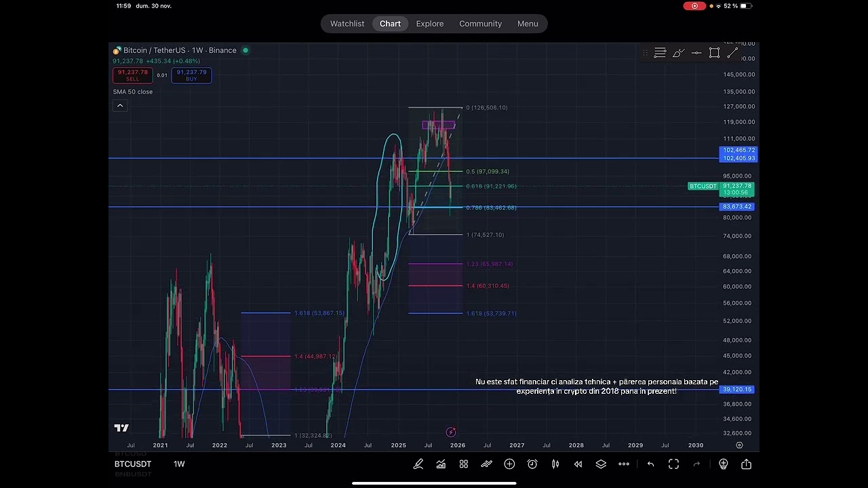Click the 127,000.00 price axis label
Image resolution: width=868 pixels, height=488 pixels.
pos(738,106)
